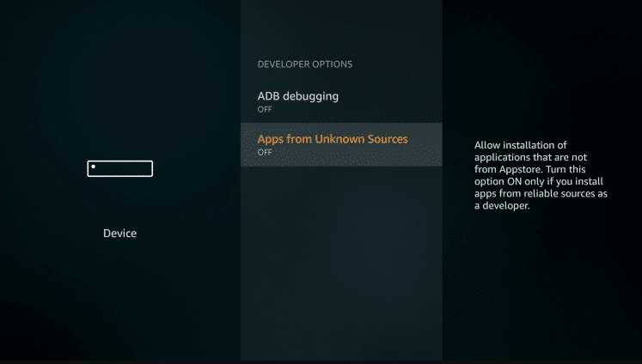Enable Apps from Unknown Sources
The image size is (642, 364).
[x=341, y=144]
